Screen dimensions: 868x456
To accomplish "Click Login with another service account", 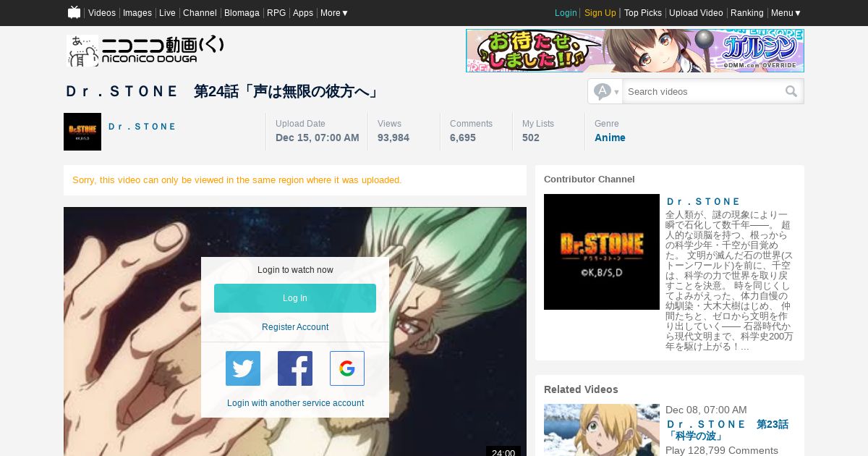I will point(295,403).
